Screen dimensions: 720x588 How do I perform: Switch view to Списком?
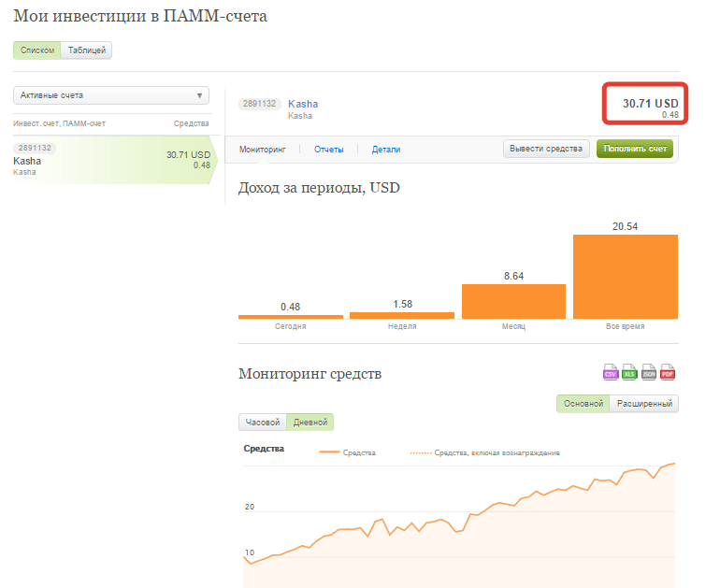click(x=37, y=50)
